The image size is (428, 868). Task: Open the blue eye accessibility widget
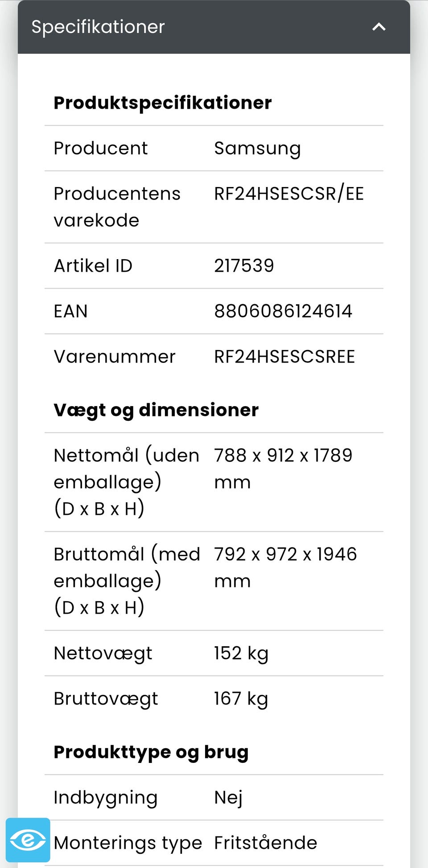28,840
